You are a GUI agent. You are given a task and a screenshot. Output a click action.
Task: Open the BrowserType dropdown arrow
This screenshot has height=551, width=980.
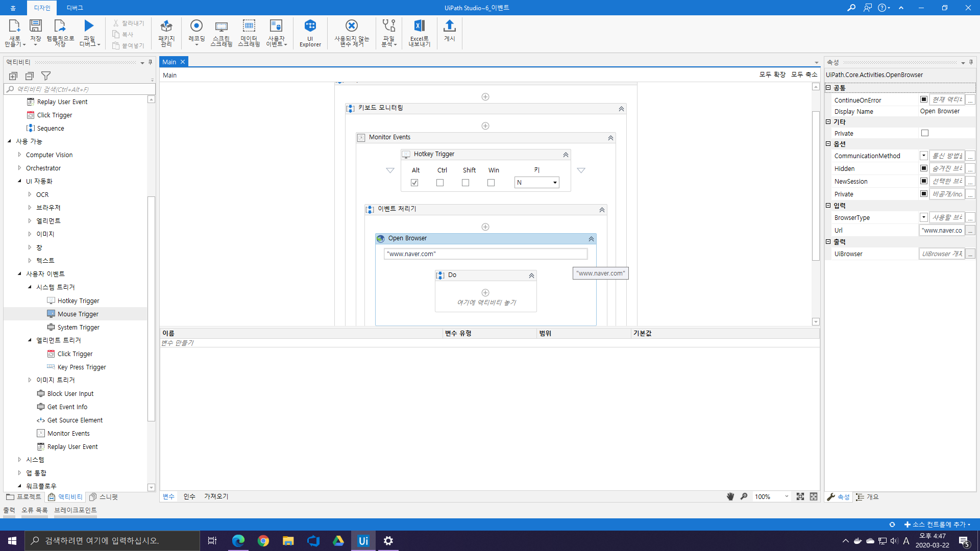(923, 217)
